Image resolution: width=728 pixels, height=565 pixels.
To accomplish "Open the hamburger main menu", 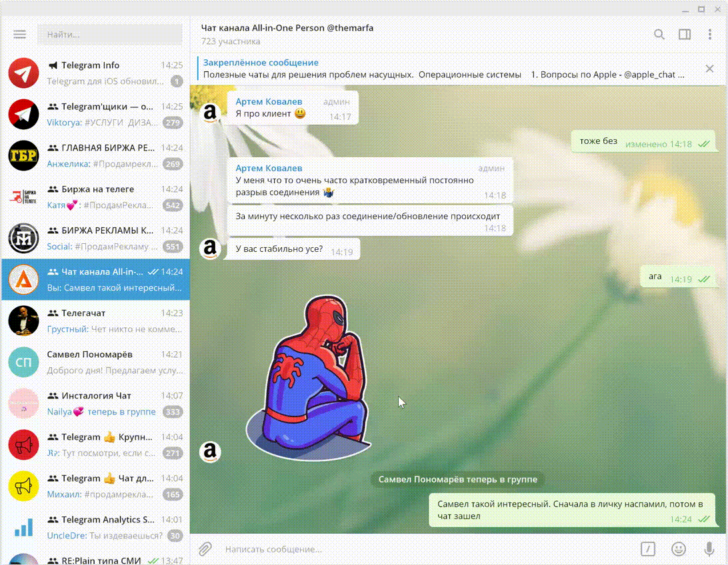I will pos(19,35).
